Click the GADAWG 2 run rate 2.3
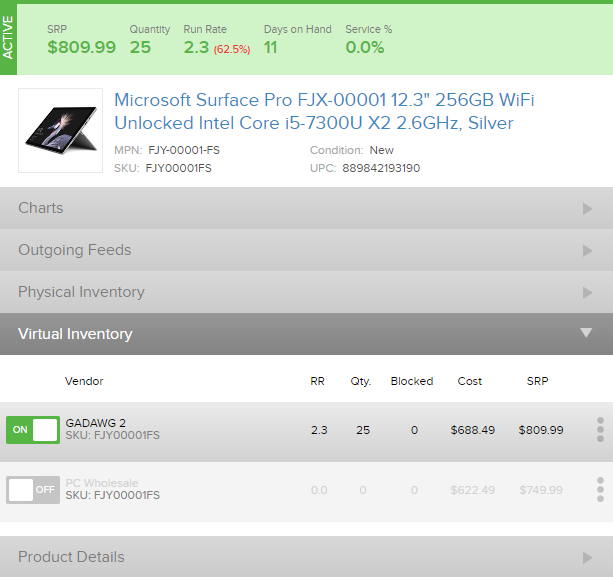Screen dimensions: 613x577 pos(319,430)
